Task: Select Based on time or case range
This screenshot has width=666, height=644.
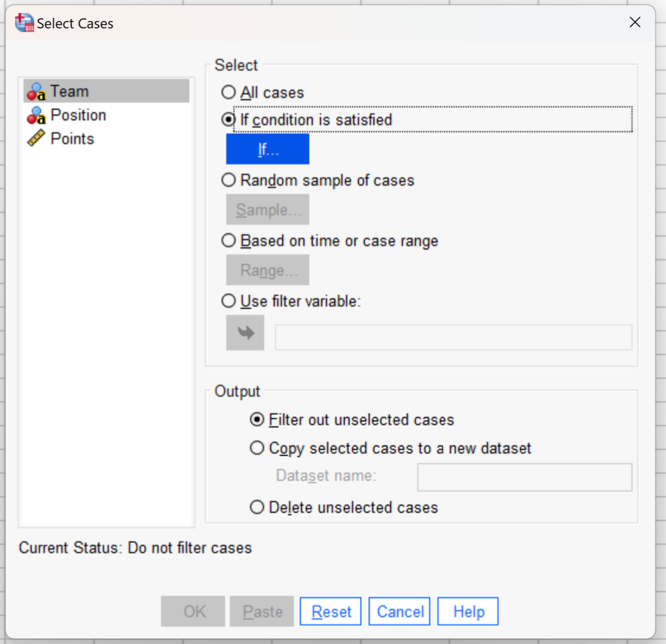Action: click(229, 241)
